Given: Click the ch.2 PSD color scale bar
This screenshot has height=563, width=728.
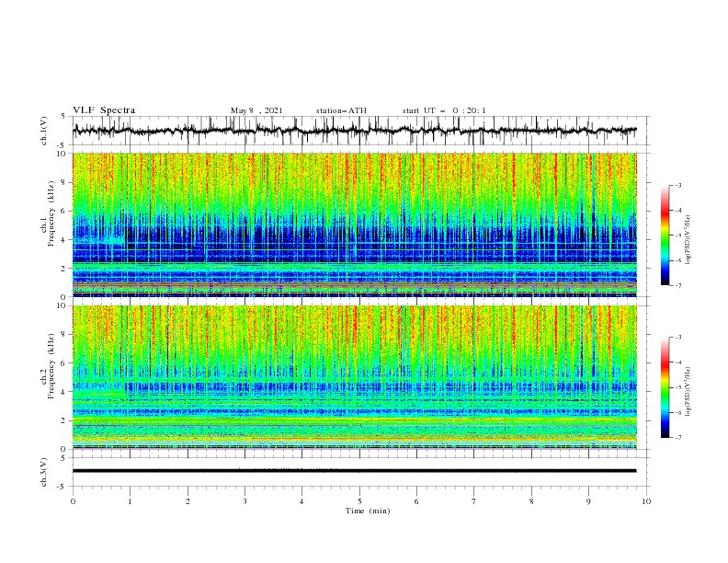Looking at the screenshot, I should [x=665, y=387].
